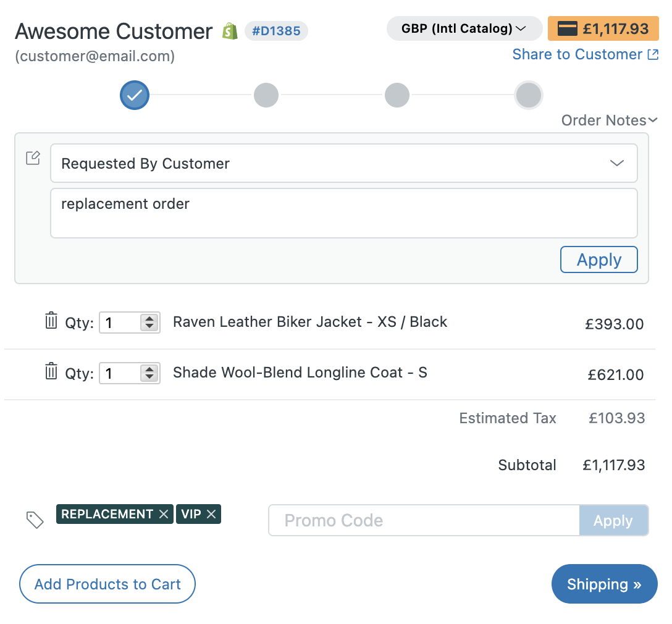Select the last progress step circle
The height and width of the screenshot is (624, 672).
[529, 95]
